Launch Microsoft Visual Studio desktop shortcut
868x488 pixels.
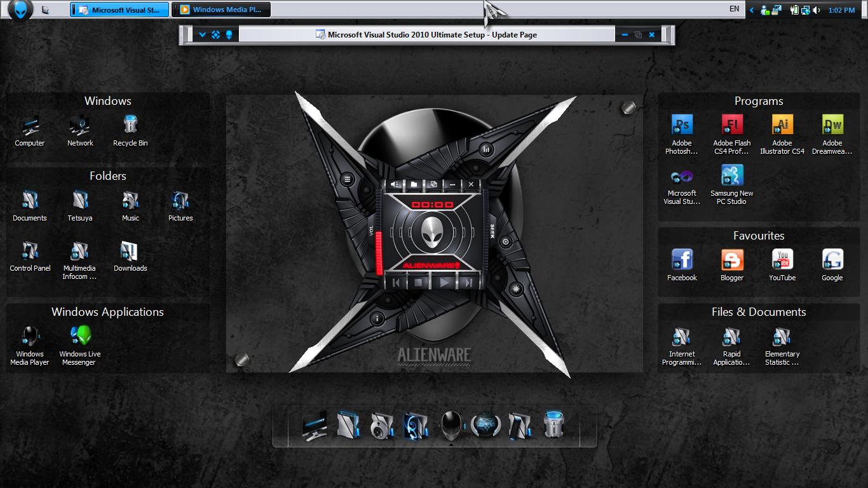[x=682, y=185]
